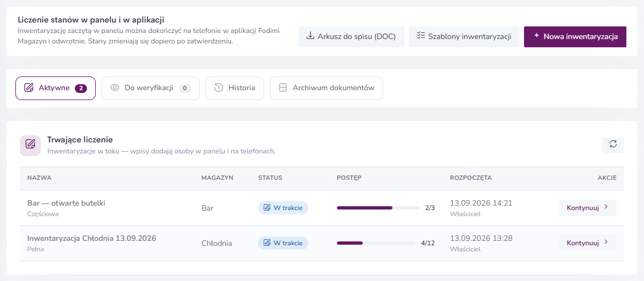Click the STATUS column header

(270, 178)
